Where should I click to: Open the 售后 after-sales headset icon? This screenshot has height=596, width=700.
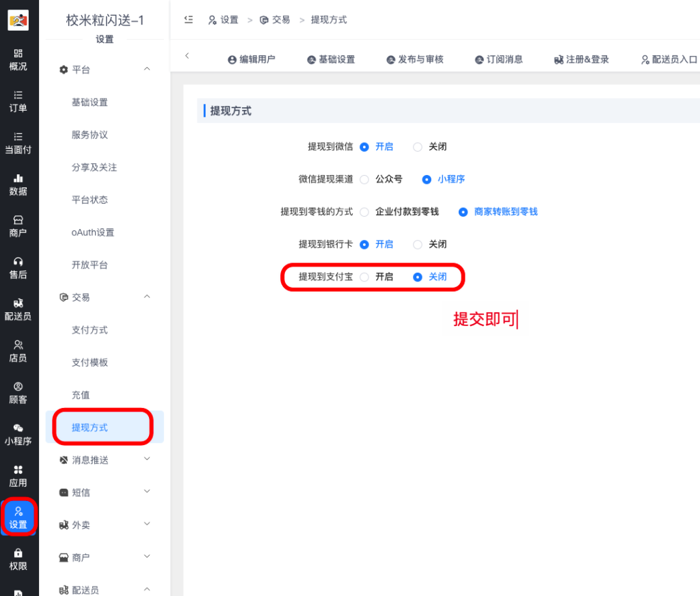pos(18,262)
